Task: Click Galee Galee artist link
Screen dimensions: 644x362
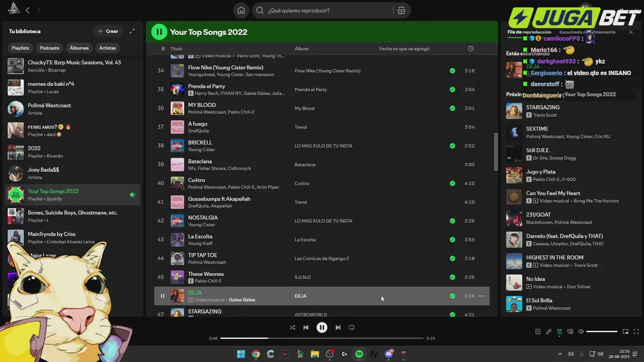Action: 242,300
